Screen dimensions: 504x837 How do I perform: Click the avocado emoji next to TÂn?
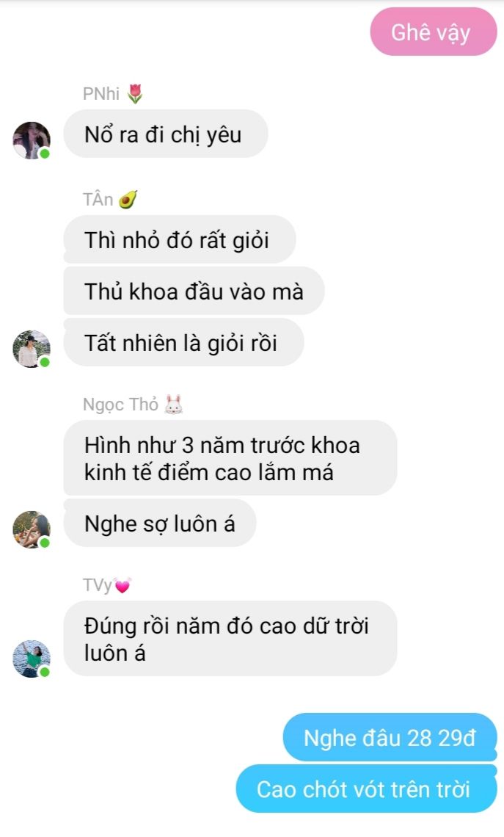click(x=128, y=200)
